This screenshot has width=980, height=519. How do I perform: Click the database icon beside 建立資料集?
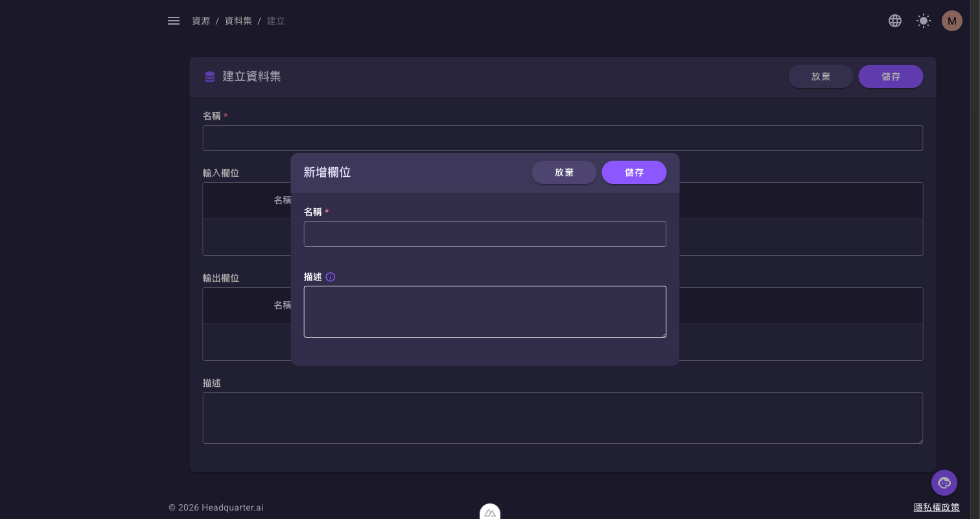(x=210, y=76)
